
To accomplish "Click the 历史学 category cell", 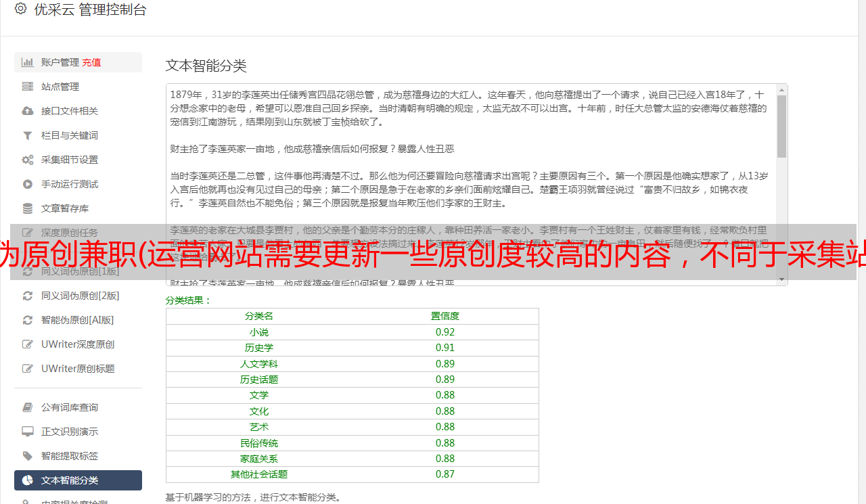I will (x=259, y=348).
